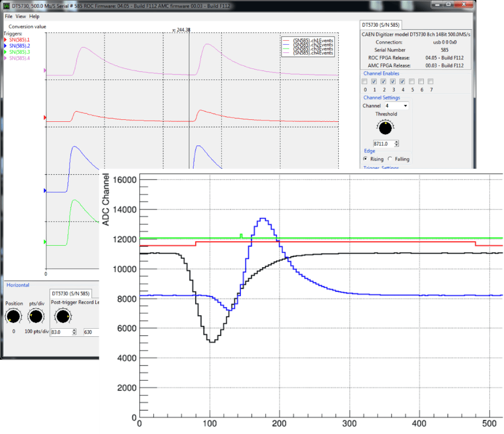Toggle channel 4 enable checkbox
Screen dimensions: 504x434
pos(402,82)
